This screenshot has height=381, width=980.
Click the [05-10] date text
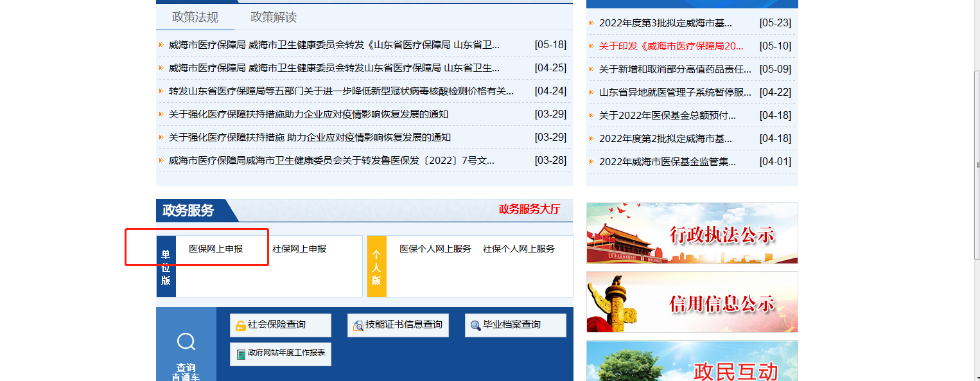tap(775, 46)
